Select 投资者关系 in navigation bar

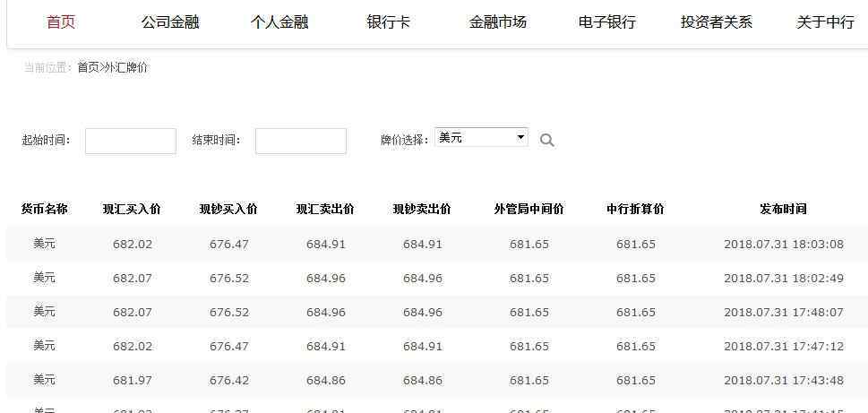[x=717, y=22]
